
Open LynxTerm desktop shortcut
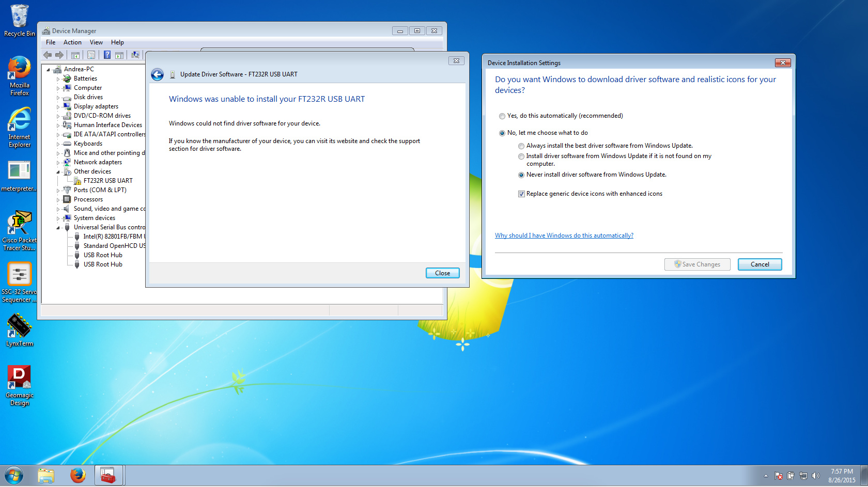coord(20,331)
